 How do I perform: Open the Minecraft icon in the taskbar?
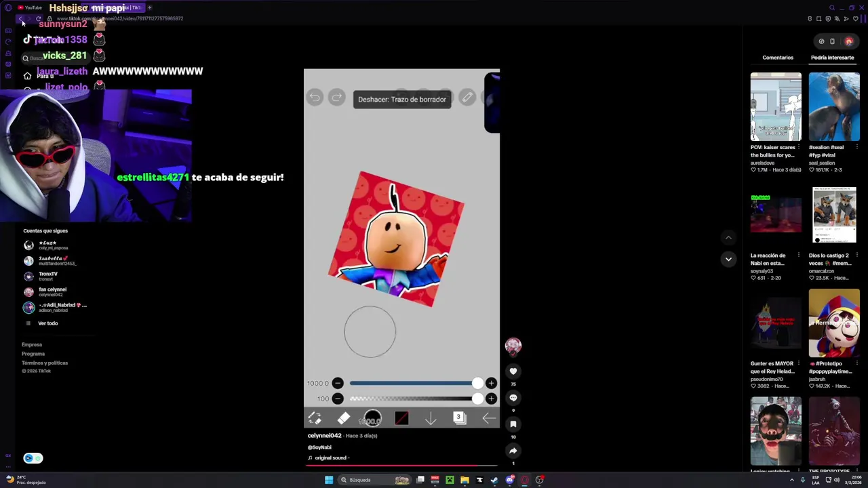(x=450, y=480)
